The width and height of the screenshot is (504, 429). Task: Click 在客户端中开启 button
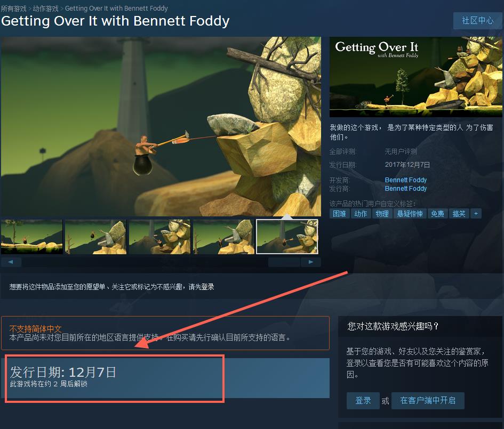(428, 400)
